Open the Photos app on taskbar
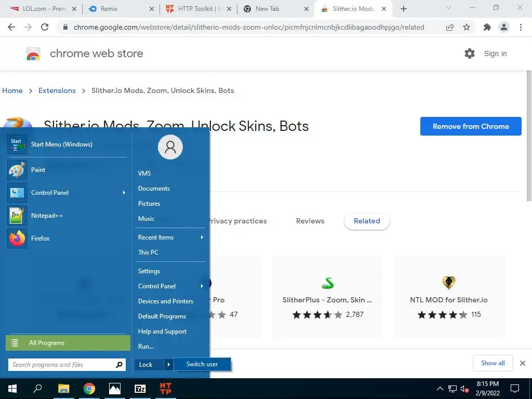532x399 pixels. (x=115, y=389)
